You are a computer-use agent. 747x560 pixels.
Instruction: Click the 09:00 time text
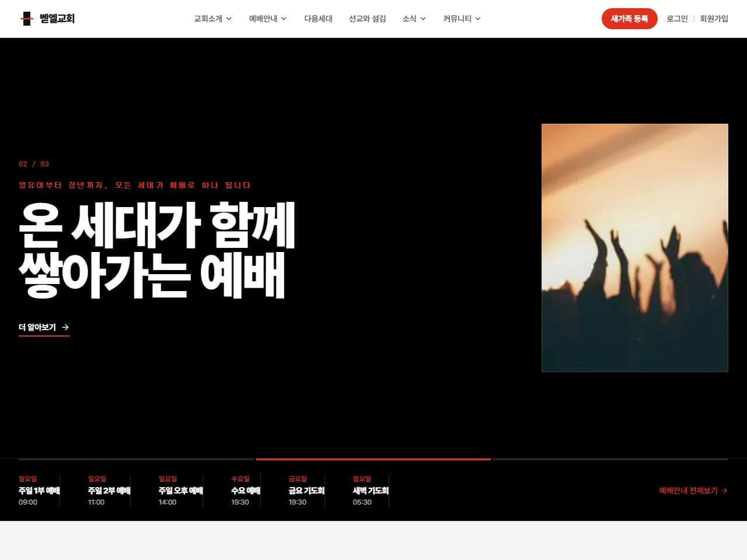click(28, 502)
